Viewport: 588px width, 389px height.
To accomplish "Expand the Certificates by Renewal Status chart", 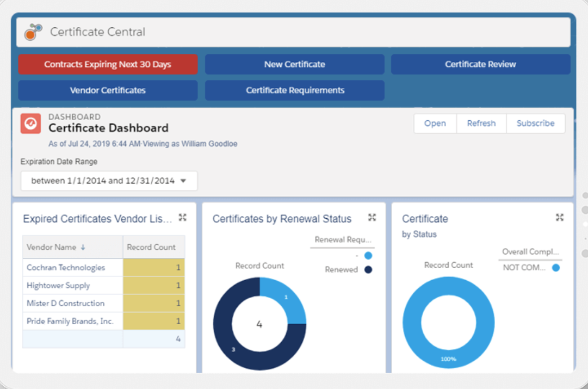I will click(x=372, y=217).
